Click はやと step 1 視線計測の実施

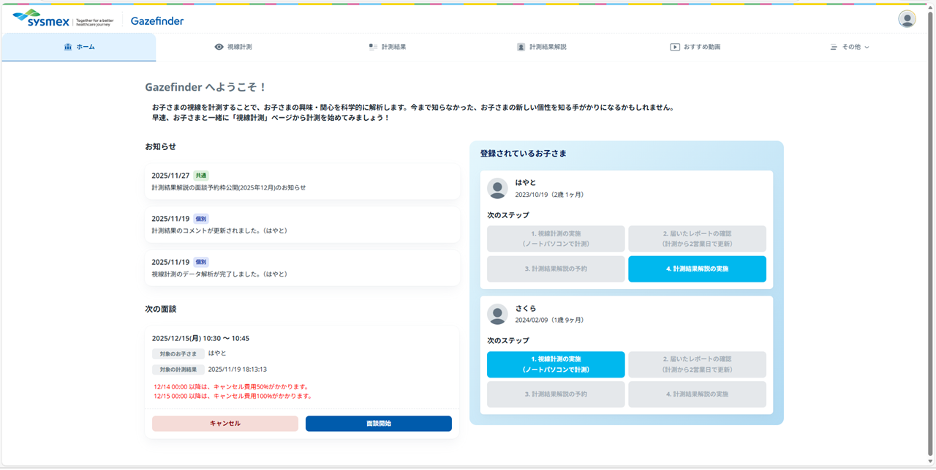[556, 239]
